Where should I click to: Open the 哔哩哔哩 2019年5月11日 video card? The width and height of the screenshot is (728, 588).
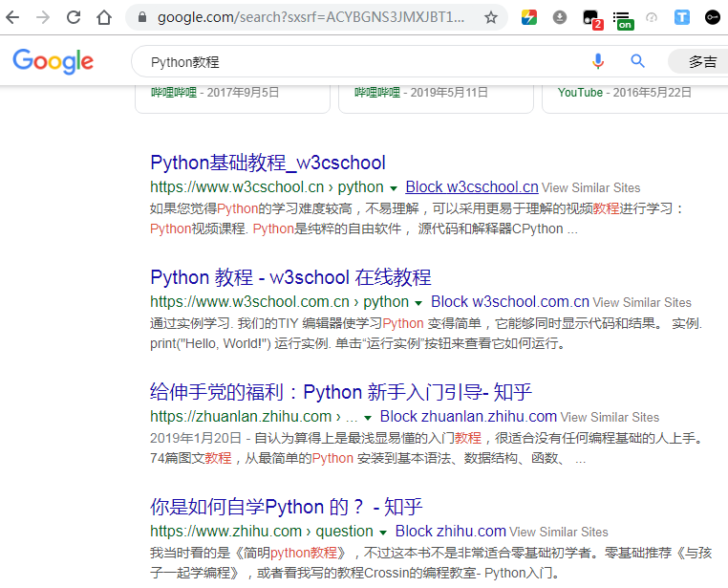pyautogui.click(x=436, y=98)
